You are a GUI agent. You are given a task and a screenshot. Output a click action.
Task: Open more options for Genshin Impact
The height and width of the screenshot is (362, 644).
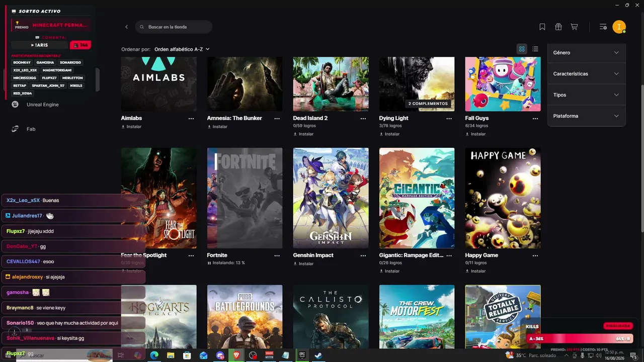(x=363, y=255)
